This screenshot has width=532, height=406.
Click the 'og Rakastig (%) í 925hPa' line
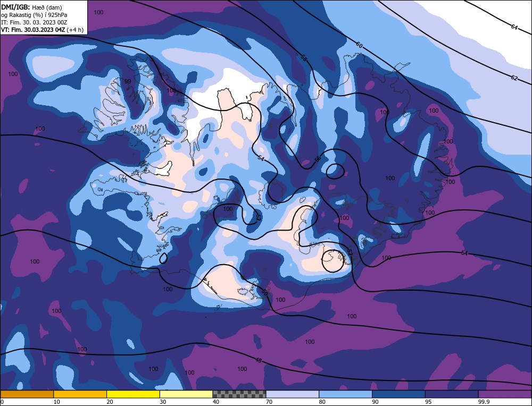[x=34, y=15]
